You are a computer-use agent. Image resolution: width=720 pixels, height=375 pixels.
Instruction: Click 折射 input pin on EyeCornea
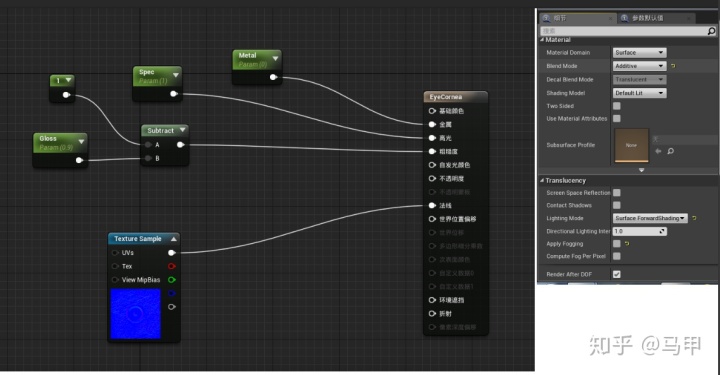[x=432, y=313]
